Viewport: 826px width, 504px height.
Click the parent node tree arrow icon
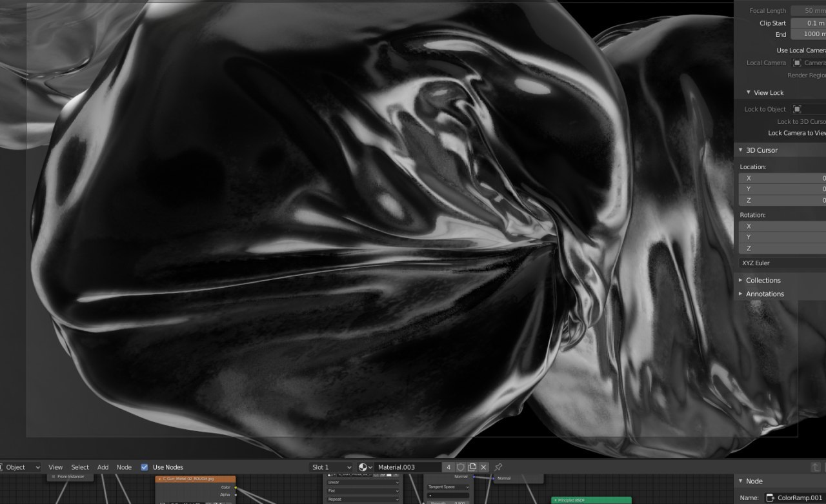click(816, 467)
